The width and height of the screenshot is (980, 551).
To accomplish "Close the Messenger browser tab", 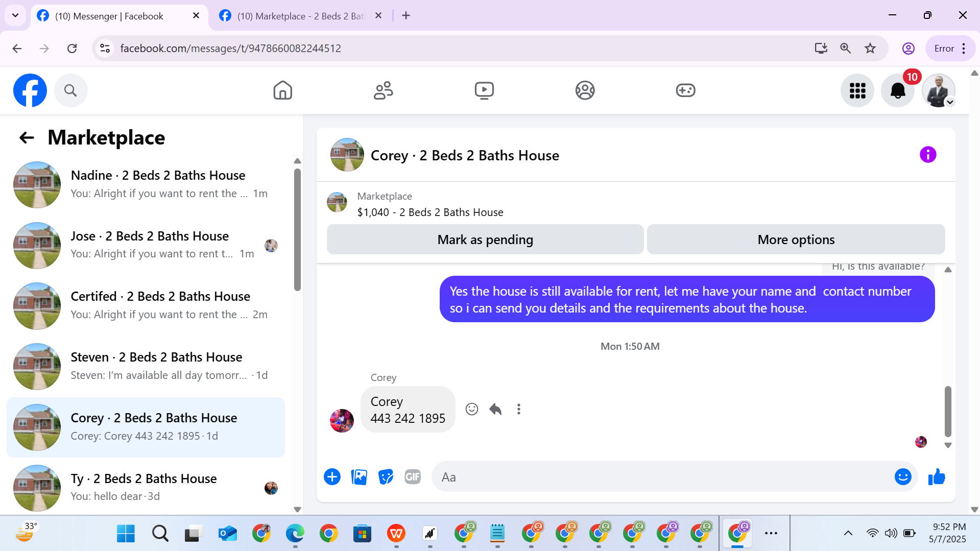I will coord(196,16).
